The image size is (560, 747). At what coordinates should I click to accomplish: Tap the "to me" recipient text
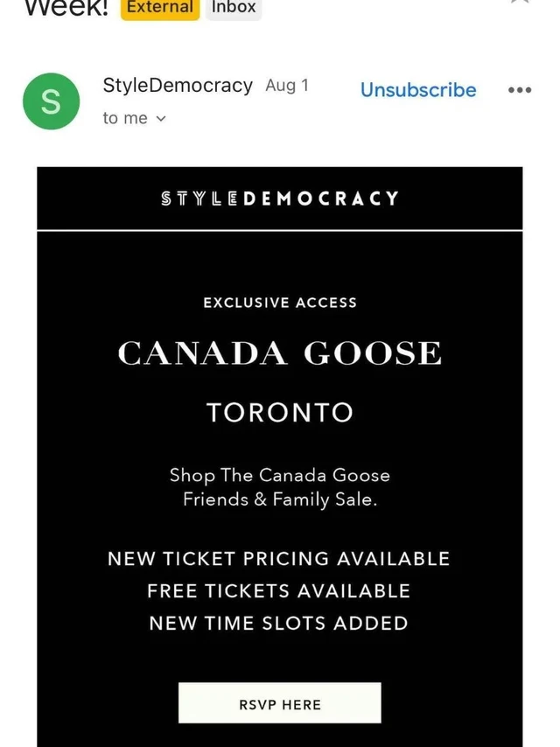125,118
